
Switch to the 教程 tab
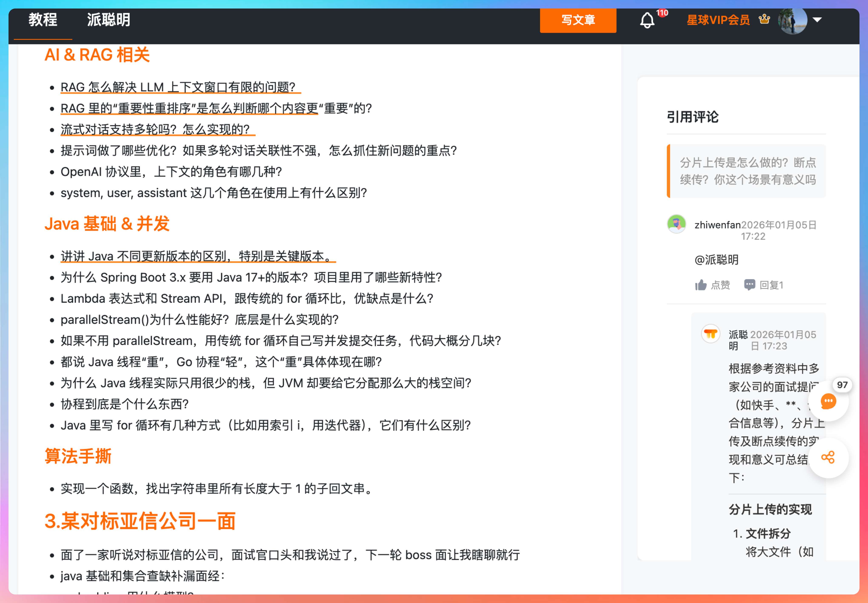43,20
